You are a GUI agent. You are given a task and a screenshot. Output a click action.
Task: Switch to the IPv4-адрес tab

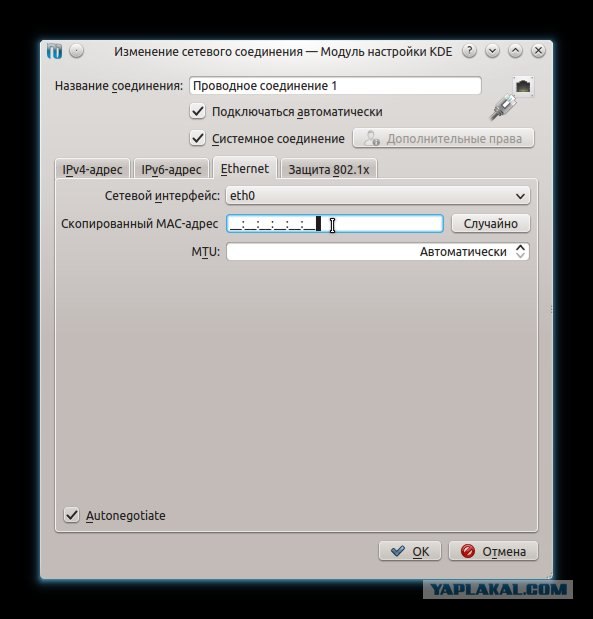click(92, 169)
